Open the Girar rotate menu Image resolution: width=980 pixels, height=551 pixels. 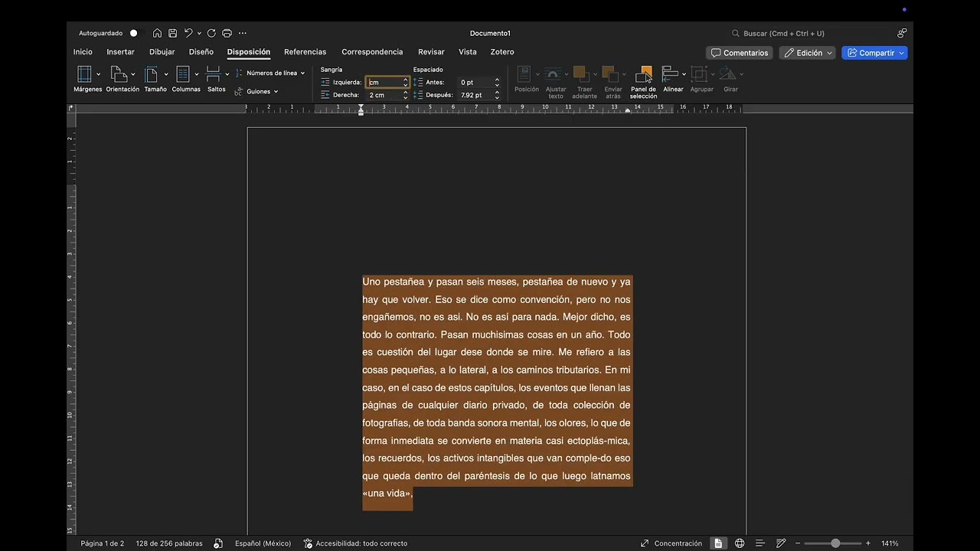click(731, 80)
